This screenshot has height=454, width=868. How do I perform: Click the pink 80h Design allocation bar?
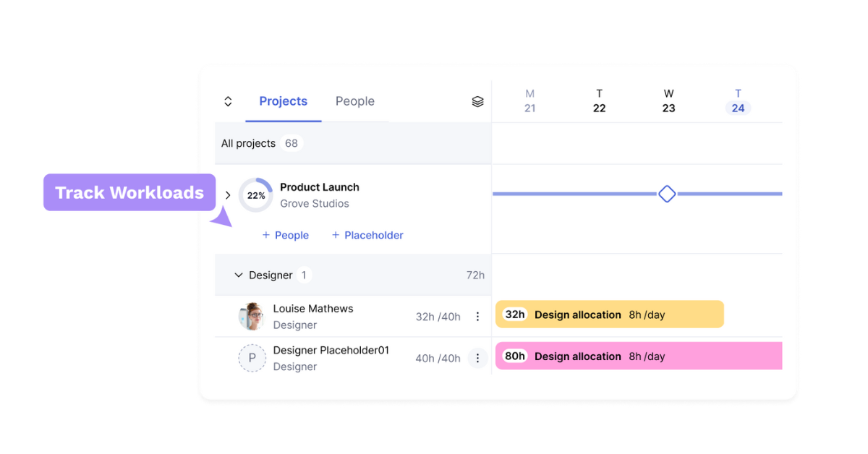click(x=638, y=356)
